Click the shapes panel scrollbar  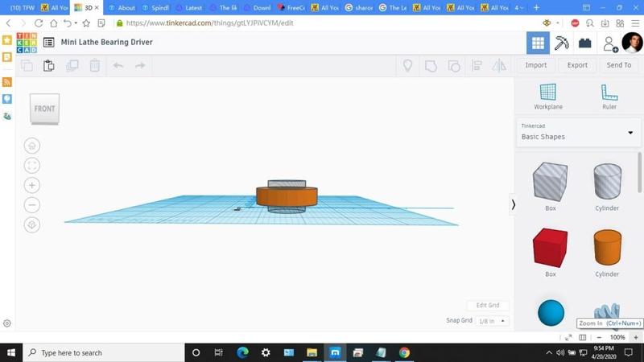pos(639,172)
